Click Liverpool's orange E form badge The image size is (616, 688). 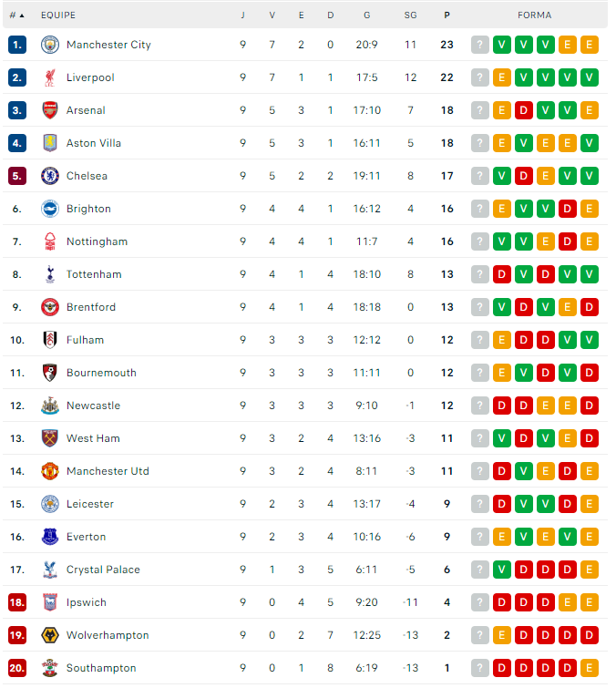coord(502,77)
